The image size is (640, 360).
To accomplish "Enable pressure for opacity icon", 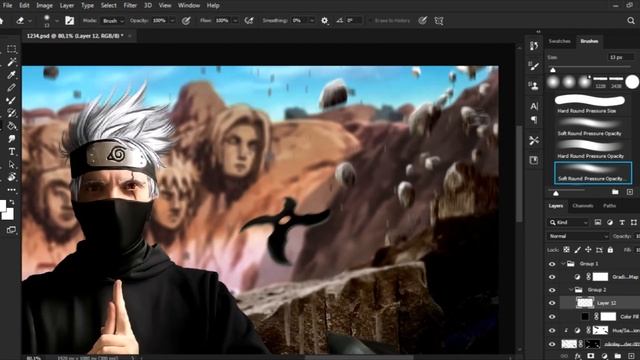I will pyautogui.click(x=186, y=20).
